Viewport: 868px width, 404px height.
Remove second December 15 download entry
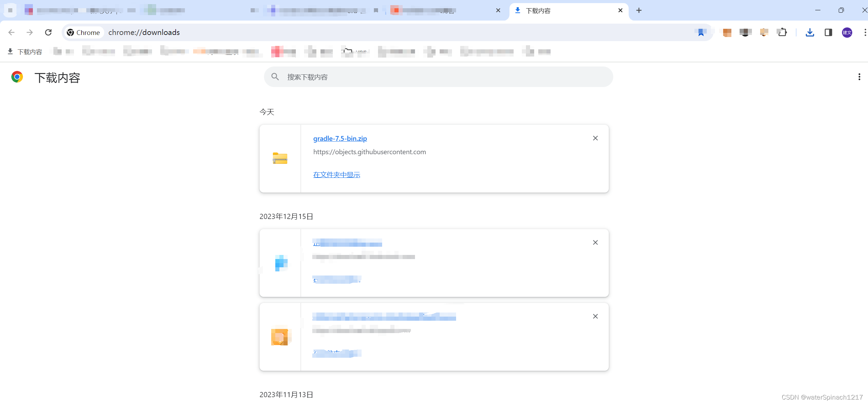[595, 316]
